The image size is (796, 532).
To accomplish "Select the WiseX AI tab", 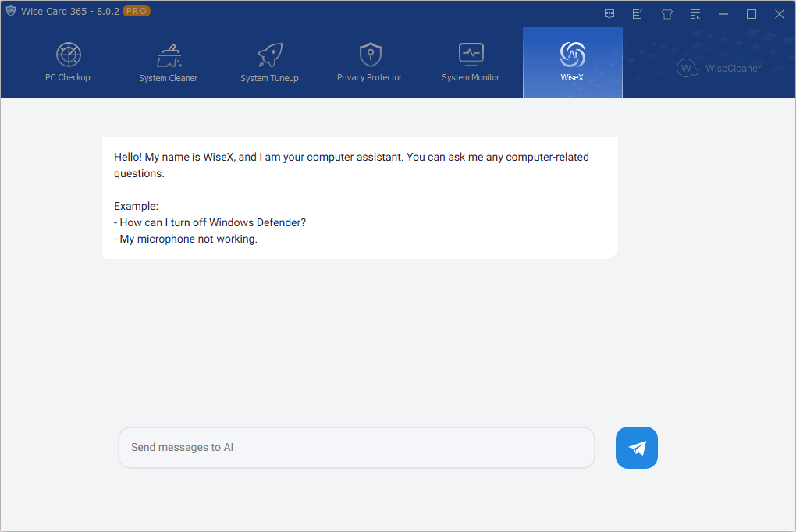I will [x=573, y=62].
